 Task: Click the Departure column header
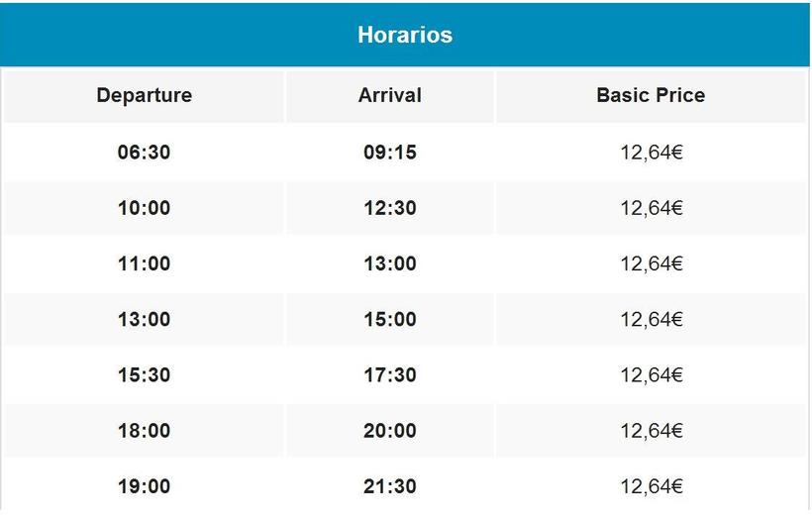pyautogui.click(x=144, y=96)
